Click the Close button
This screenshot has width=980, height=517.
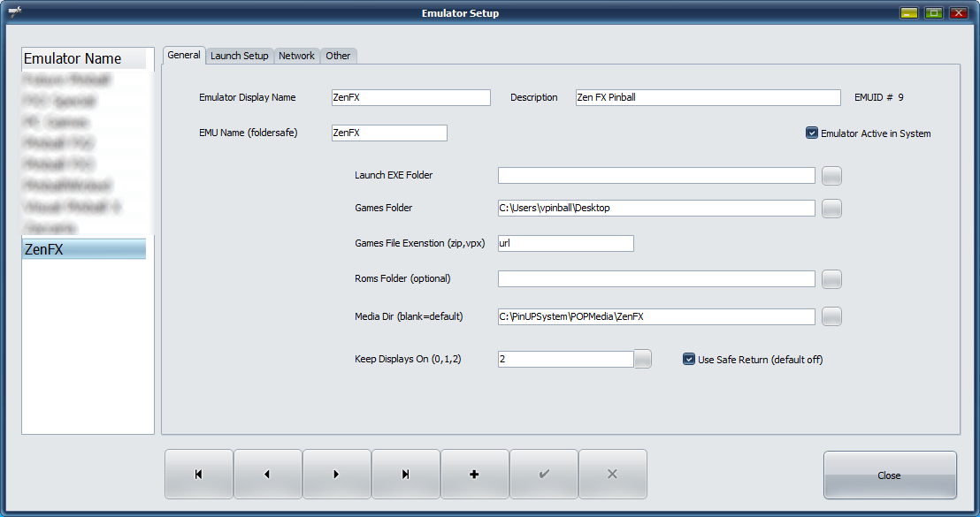tap(889, 475)
